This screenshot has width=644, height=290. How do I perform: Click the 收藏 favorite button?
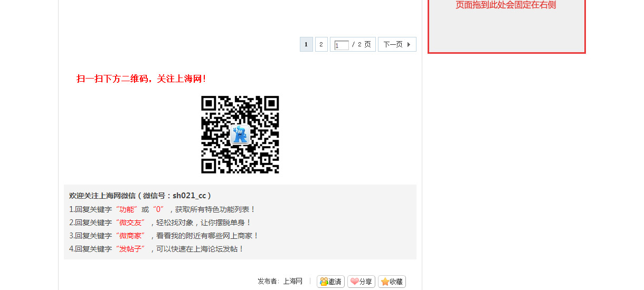click(x=392, y=282)
